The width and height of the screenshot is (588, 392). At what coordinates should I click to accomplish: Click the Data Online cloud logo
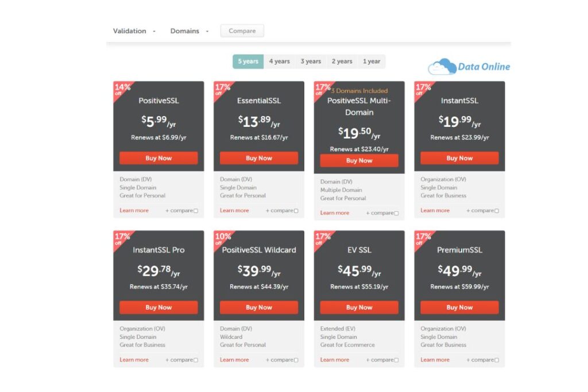pos(469,67)
